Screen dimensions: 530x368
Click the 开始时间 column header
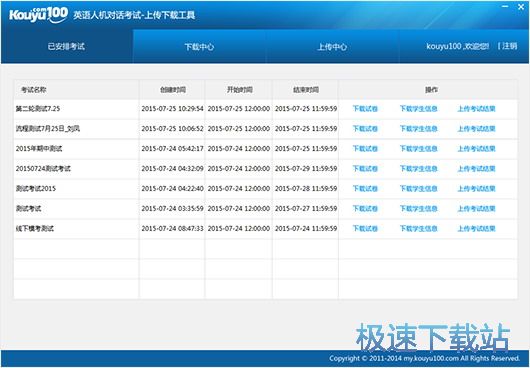[239, 90]
